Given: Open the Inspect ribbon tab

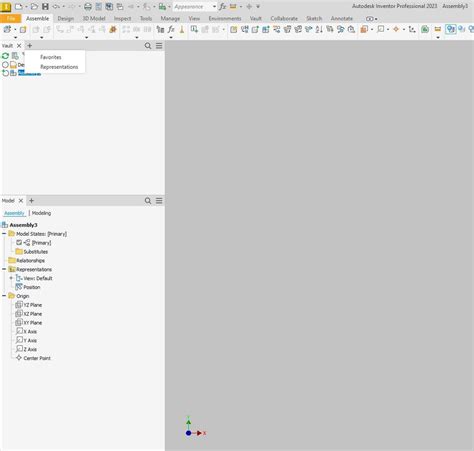Looking at the screenshot, I should (122, 18).
